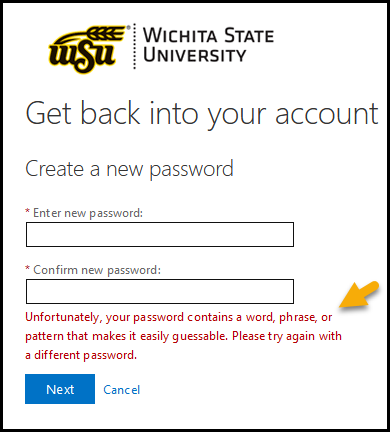Click the dotted vertical divider in the logo
The image size is (390, 432).
[x=135, y=46]
